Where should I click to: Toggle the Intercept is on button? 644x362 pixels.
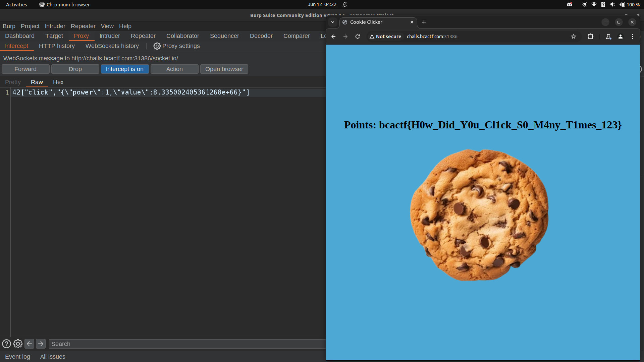click(124, 69)
